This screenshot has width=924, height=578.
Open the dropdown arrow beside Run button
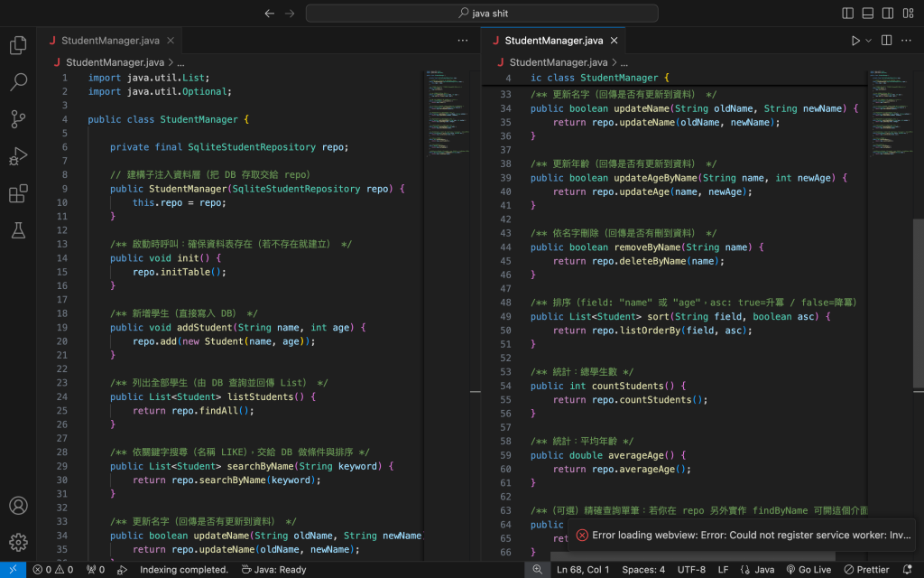pos(869,41)
